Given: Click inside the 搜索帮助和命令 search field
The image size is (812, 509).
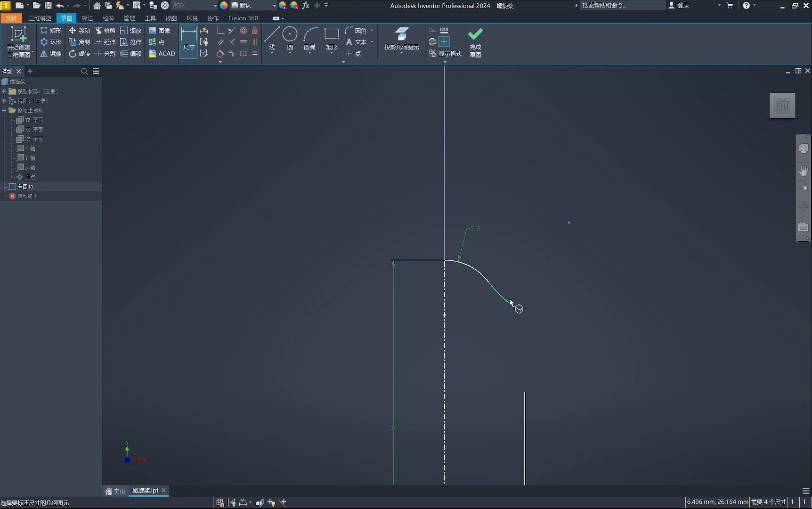Looking at the screenshot, I should point(622,6).
